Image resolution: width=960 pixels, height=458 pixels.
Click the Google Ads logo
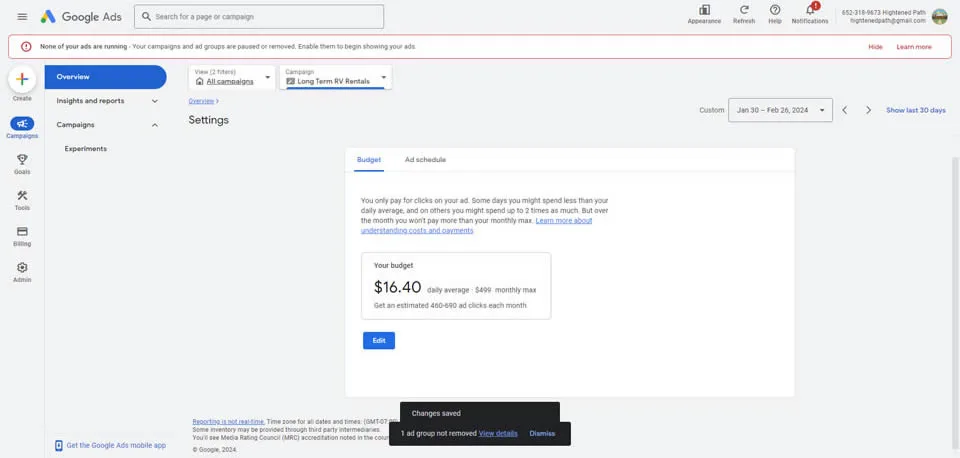pyautogui.click(x=81, y=17)
